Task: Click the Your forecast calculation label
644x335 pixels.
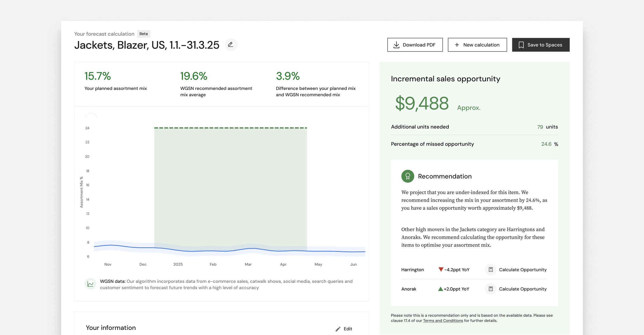Action: [x=104, y=34]
